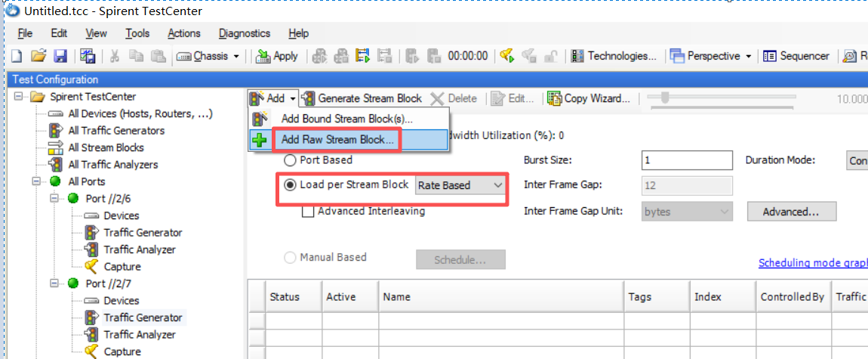Image resolution: width=868 pixels, height=359 pixels.
Task: Click the Open folder toolbar icon
Action: 38,56
